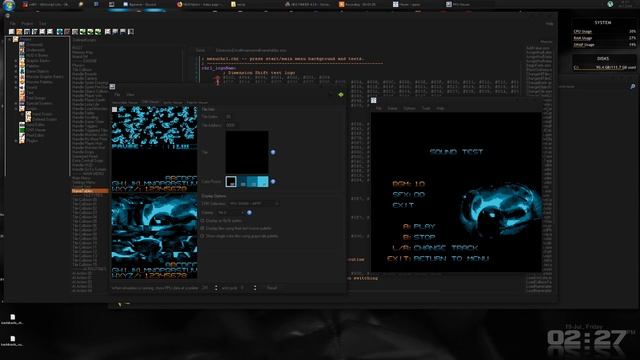Click the cycle number stepper arrows
Screen dimensions: 640x360
coord(255,288)
